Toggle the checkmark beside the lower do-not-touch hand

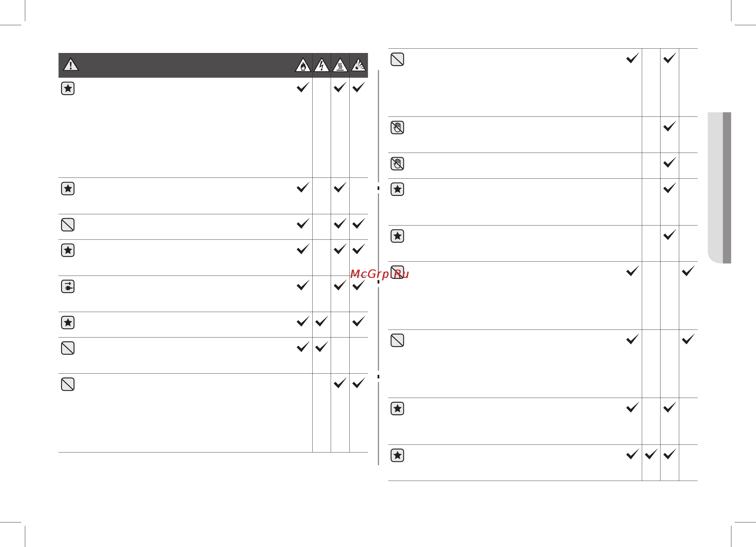pos(670,162)
